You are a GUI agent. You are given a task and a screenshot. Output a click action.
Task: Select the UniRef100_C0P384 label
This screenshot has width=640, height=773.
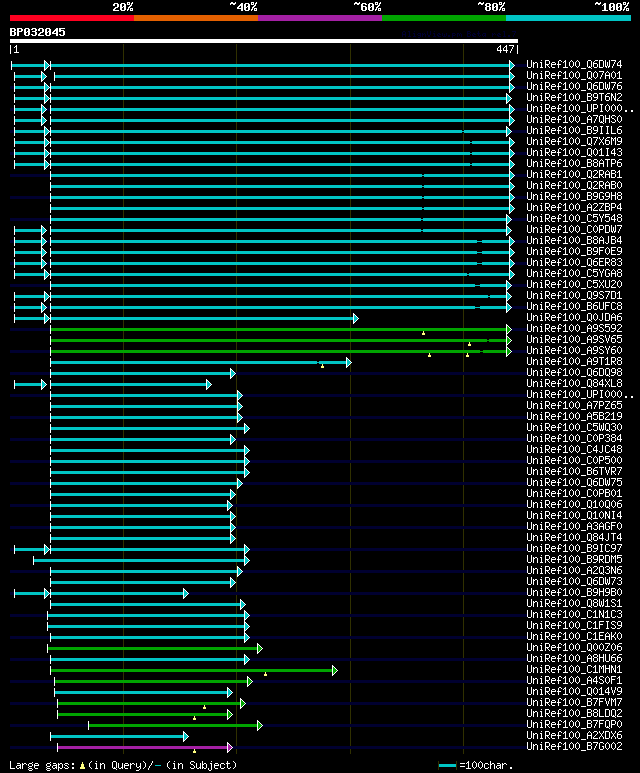(574, 438)
